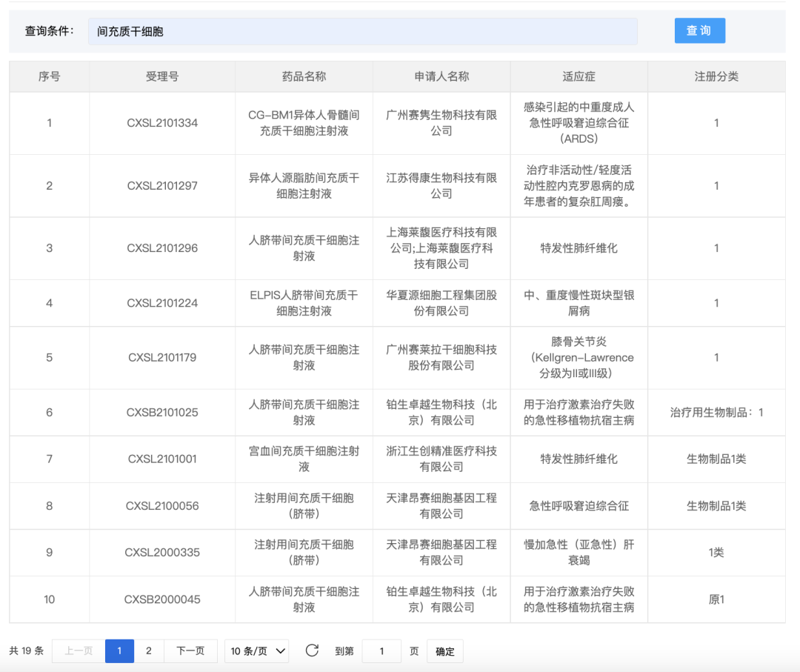Click the 药品名称 column header
This screenshot has width=800, height=672.
304,76
